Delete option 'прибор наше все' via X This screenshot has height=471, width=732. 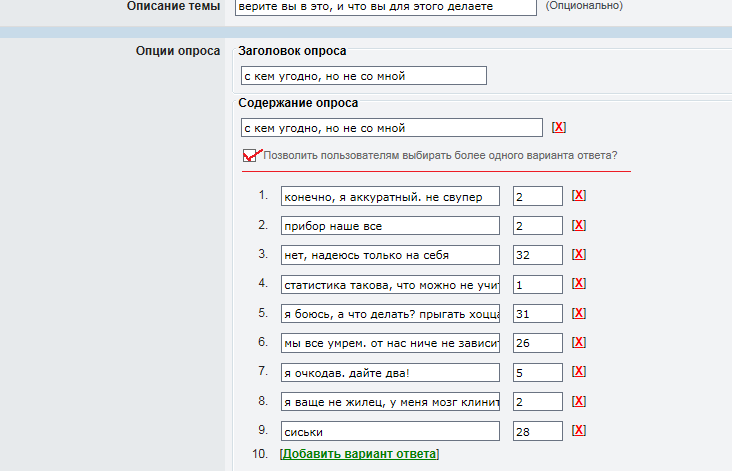coord(579,225)
